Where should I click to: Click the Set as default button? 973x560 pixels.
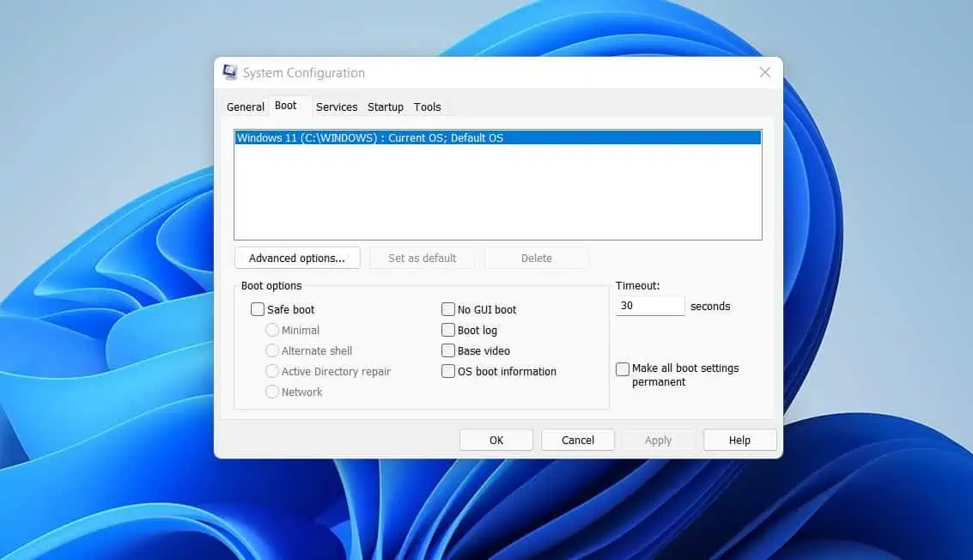(x=422, y=259)
